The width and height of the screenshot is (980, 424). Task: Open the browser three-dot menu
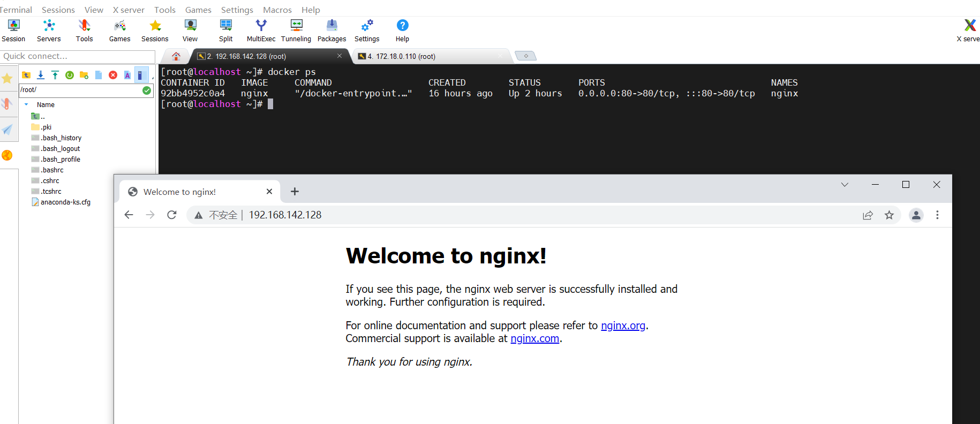(x=937, y=215)
